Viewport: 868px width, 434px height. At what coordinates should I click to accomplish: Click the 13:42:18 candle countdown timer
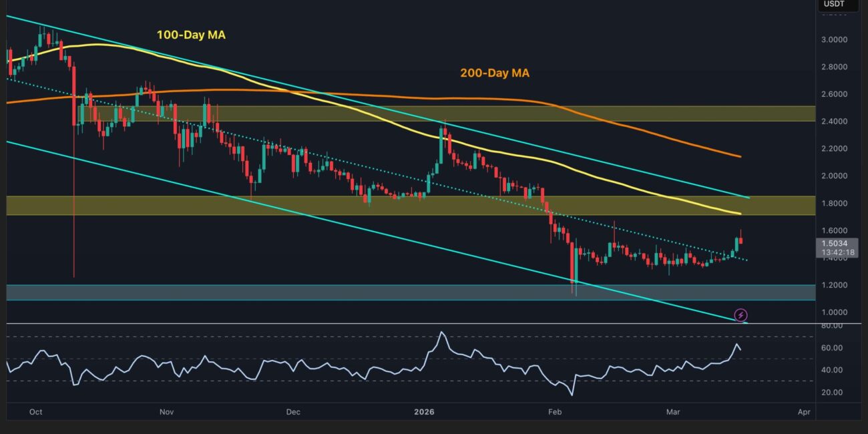tap(839, 253)
